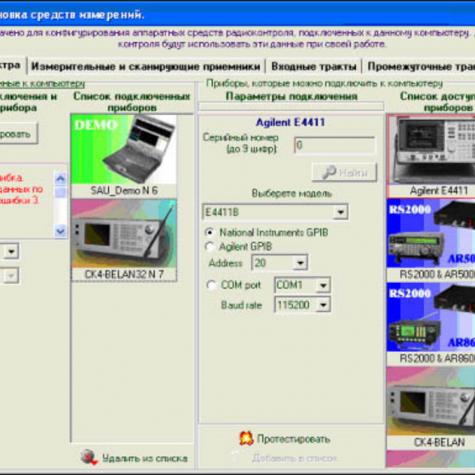Open the upper left-side dropdown arrow
Screen dimensions: 475x475
(x=11, y=251)
